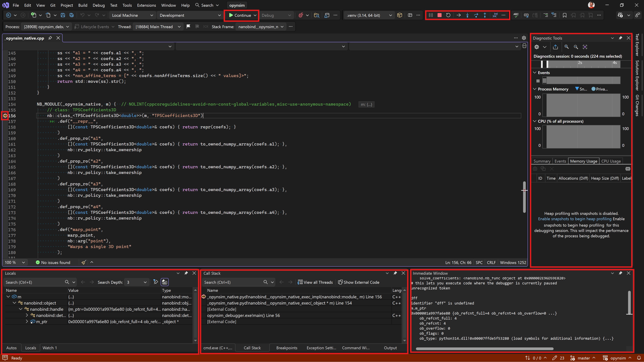The image size is (644, 362).
Task: Expand the m_ptr row in Locals
Action: click(x=27, y=322)
